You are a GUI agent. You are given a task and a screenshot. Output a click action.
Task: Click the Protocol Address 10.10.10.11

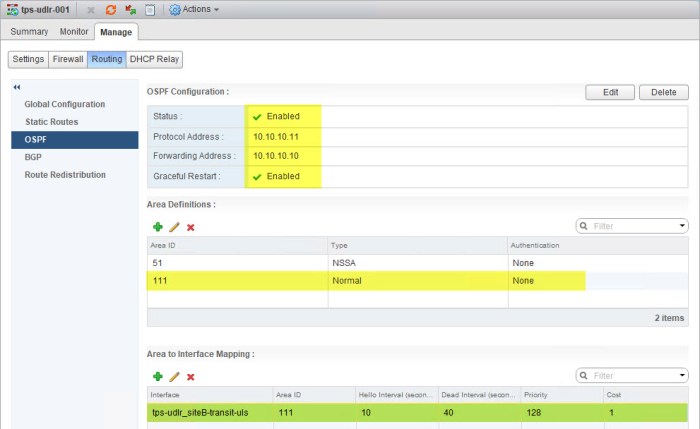[276, 137]
